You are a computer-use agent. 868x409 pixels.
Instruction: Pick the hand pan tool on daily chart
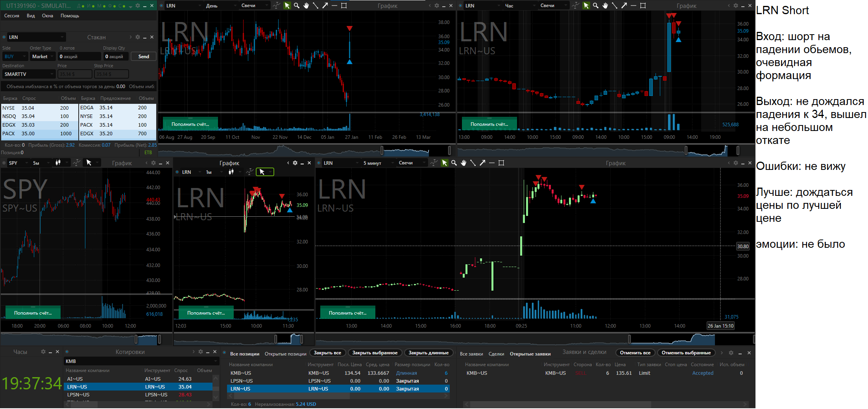tap(306, 6)
